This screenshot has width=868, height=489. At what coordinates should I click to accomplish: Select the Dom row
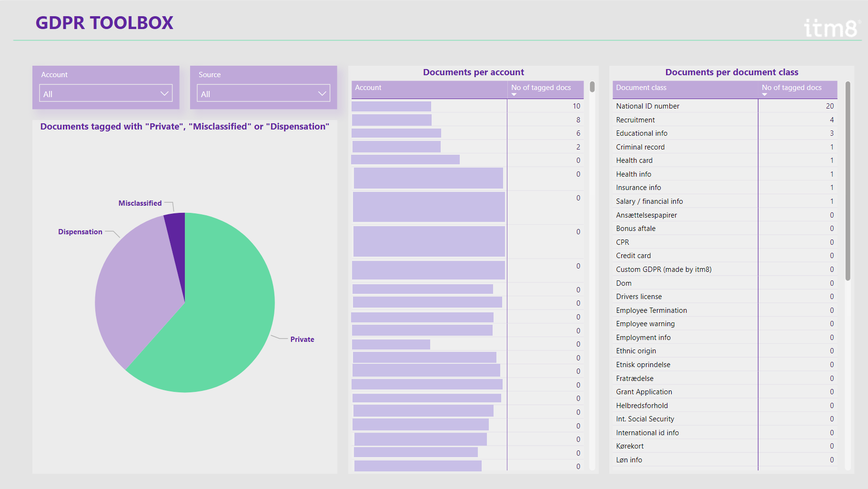tap(725, 283)
